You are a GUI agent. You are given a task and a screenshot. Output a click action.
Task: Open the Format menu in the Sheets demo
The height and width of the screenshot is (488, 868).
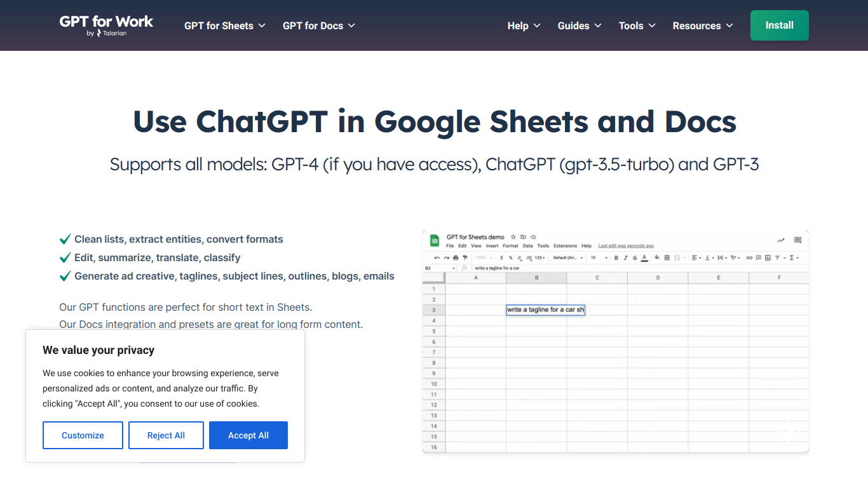point(510,245)
